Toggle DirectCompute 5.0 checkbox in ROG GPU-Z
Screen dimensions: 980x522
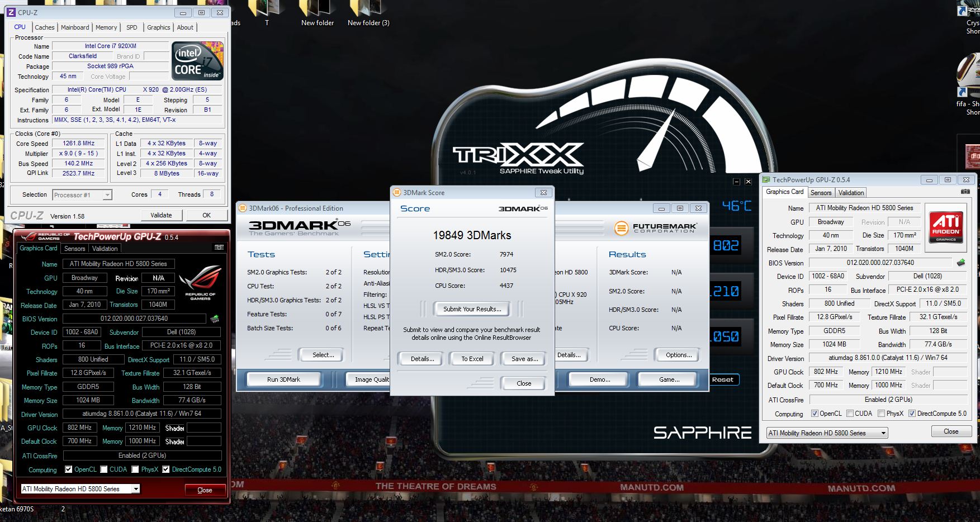(166, 469)
